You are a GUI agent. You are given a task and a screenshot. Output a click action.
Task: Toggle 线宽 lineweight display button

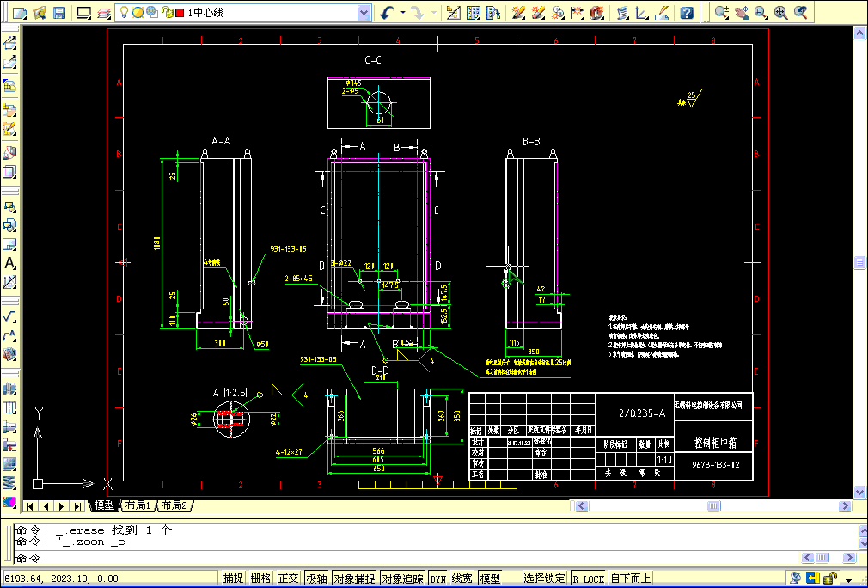click(x=462, y=579)
